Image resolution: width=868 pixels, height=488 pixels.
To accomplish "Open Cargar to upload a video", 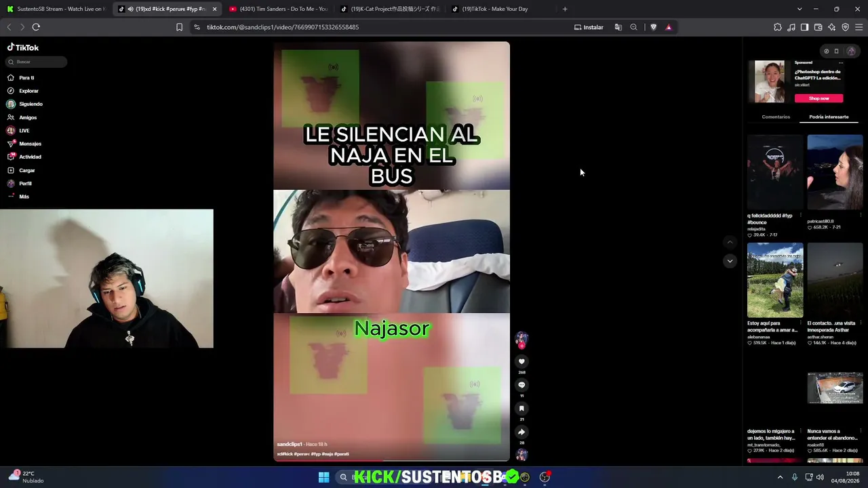I will pyautogui.click(x=21, y=170).
